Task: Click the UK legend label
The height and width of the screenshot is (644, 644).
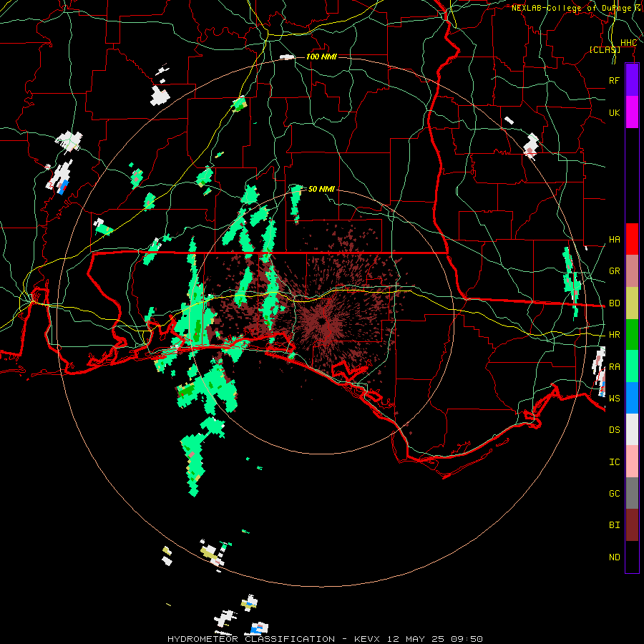Action: (614, 112)
